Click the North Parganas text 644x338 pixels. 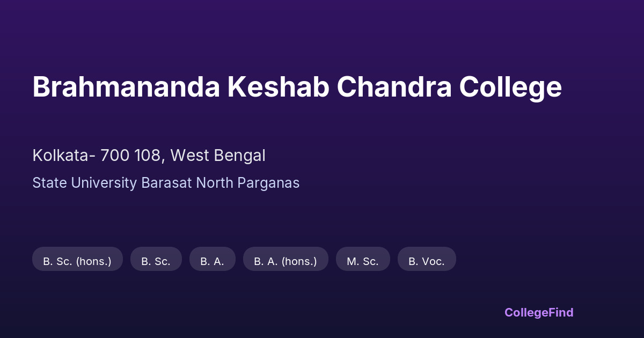pos(248,183)
